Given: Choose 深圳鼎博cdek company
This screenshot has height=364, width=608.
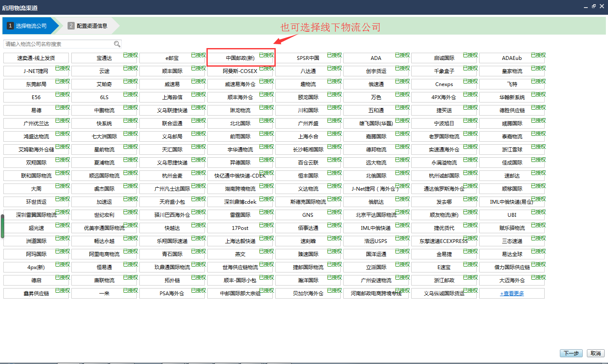Looking at the screenshot, I should click(x=240, y=202).
